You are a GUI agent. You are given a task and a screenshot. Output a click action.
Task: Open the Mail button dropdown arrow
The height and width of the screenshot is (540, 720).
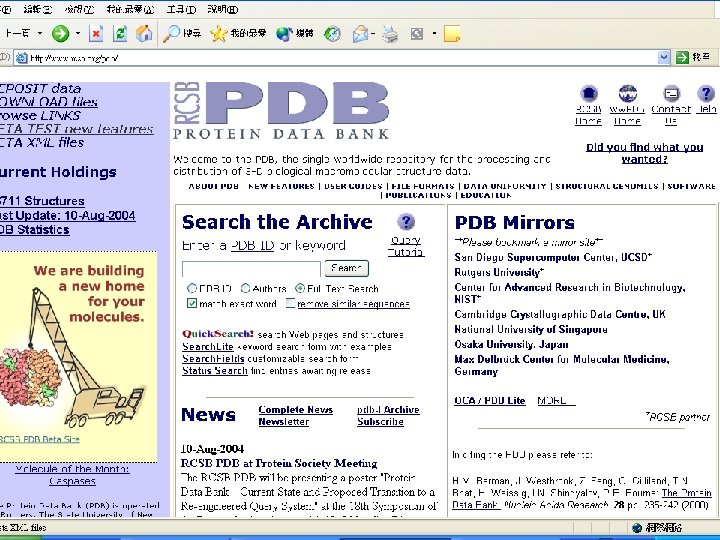pyautogui.click(x=373, y=33)
